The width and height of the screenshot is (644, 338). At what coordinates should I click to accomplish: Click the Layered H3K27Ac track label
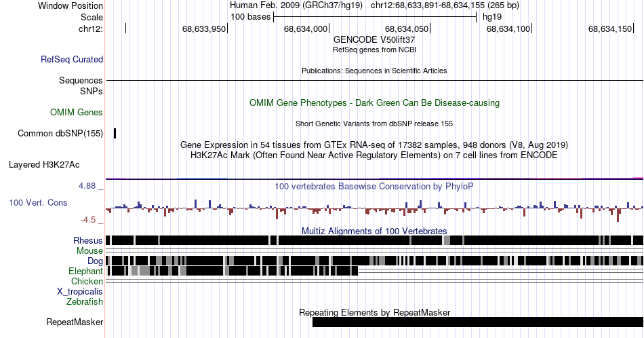44,165
